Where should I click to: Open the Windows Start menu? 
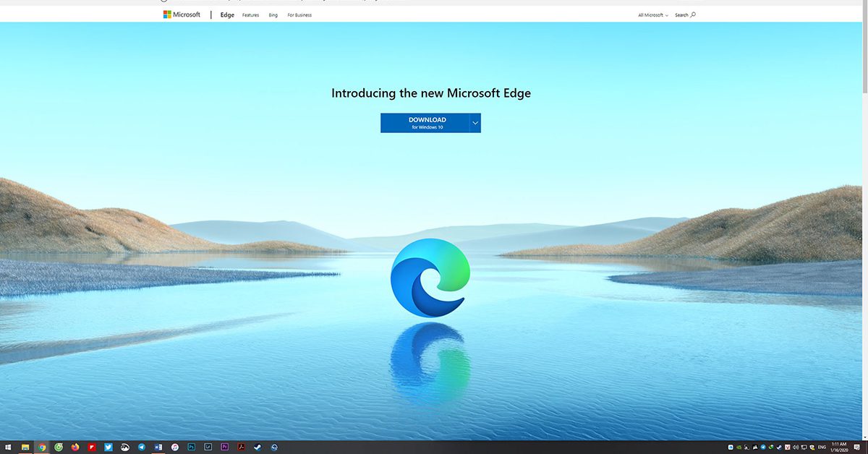click(9, 447)
